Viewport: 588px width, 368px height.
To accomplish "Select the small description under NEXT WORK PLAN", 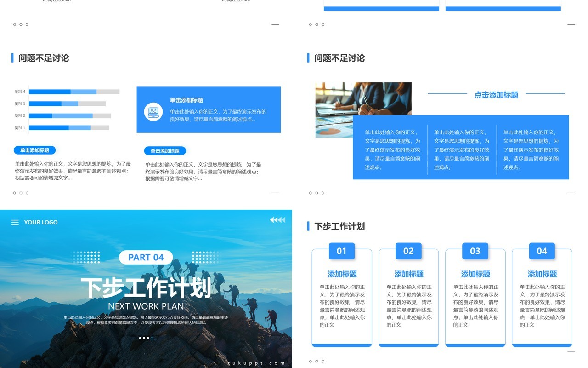I will tap(146, 320).
